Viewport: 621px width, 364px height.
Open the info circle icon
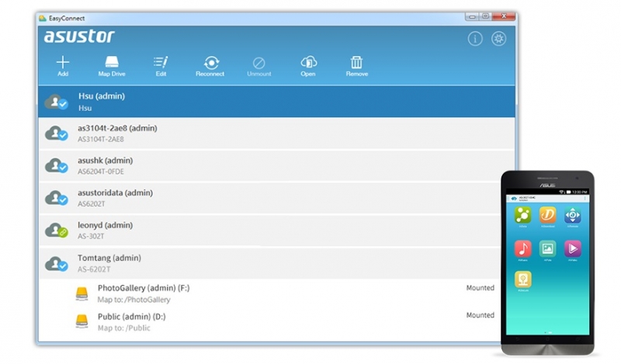[x=475, y=39]
